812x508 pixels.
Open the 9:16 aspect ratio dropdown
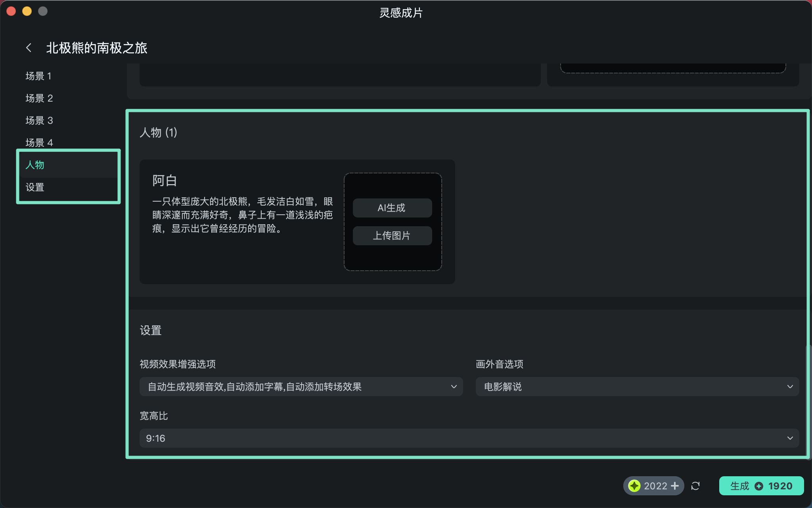pyautogui.click(x=469, y=438)
